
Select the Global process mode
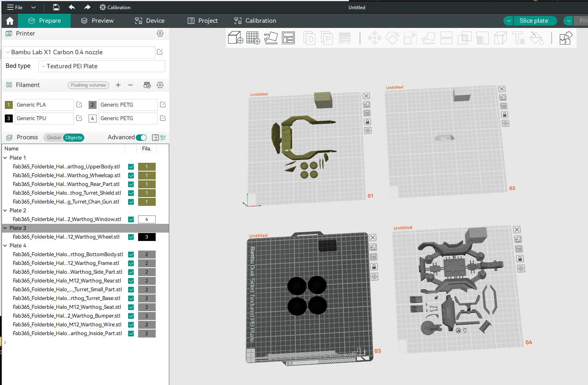pos(54,138)
